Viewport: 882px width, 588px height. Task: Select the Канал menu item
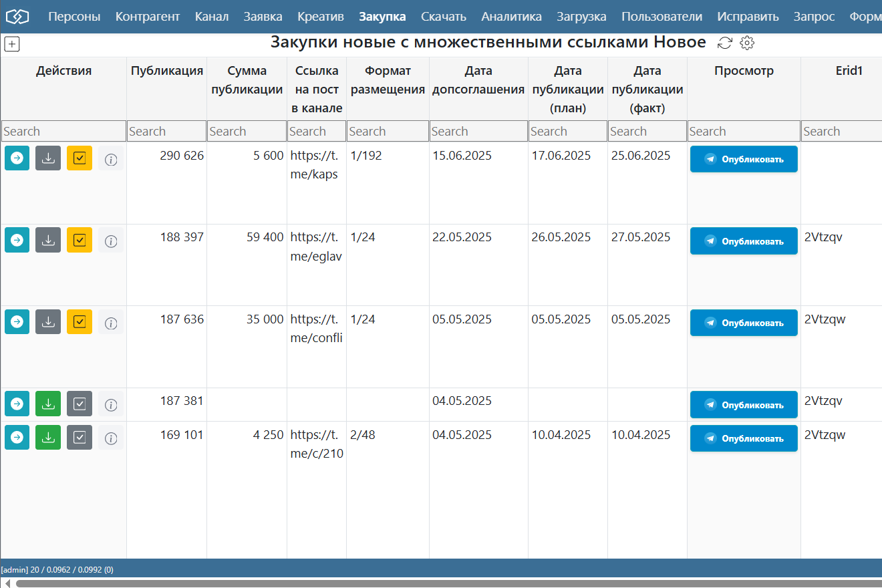tap(212, 17)
